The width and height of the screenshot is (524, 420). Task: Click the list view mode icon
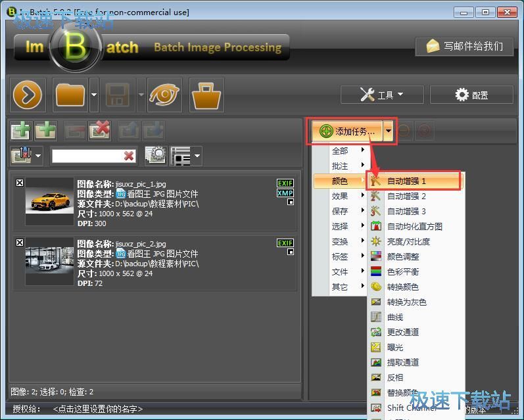tap(181, 155)
